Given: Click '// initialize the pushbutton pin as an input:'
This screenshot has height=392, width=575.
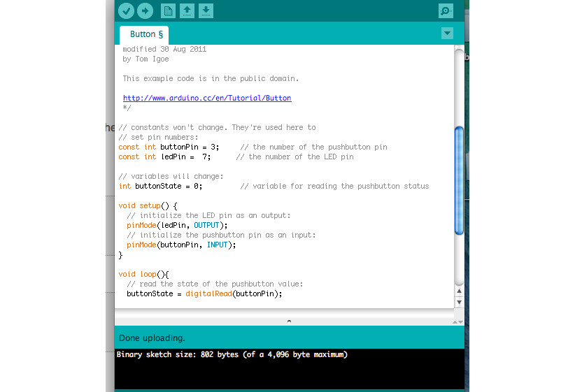Looking at the screenshot, I should point(221,235).
